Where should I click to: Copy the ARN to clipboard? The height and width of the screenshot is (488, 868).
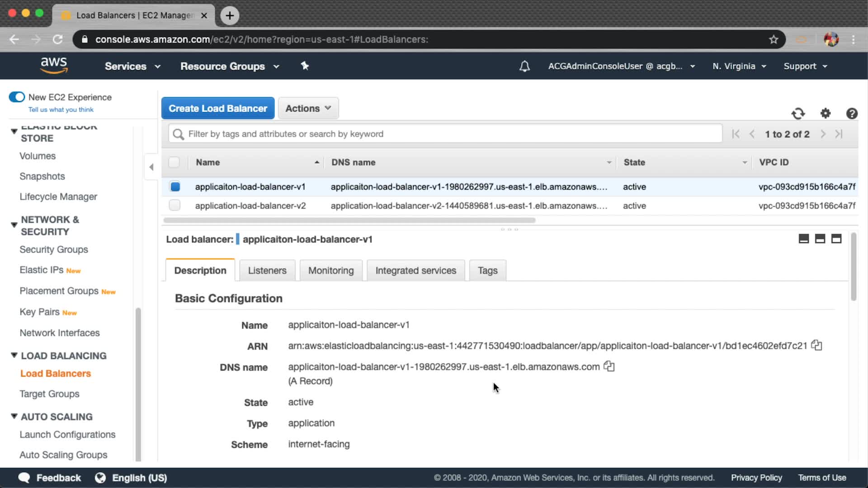point(816,346)
